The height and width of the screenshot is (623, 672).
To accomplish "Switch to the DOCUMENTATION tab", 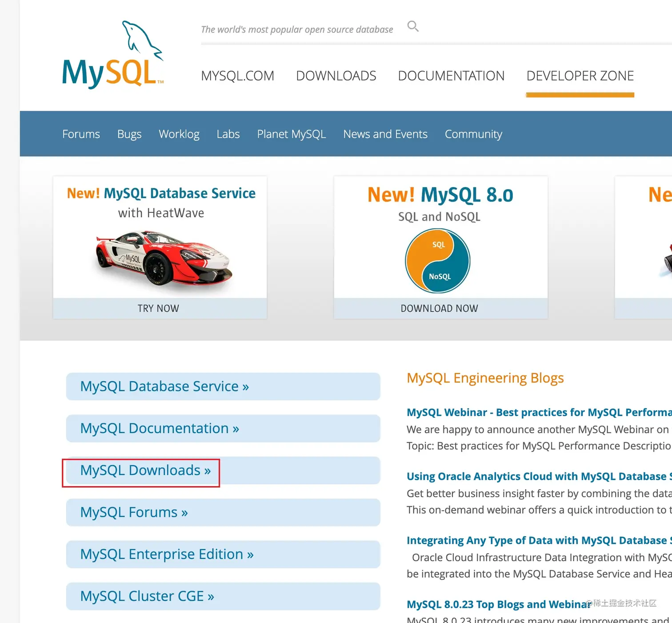I will coord(451,76).
